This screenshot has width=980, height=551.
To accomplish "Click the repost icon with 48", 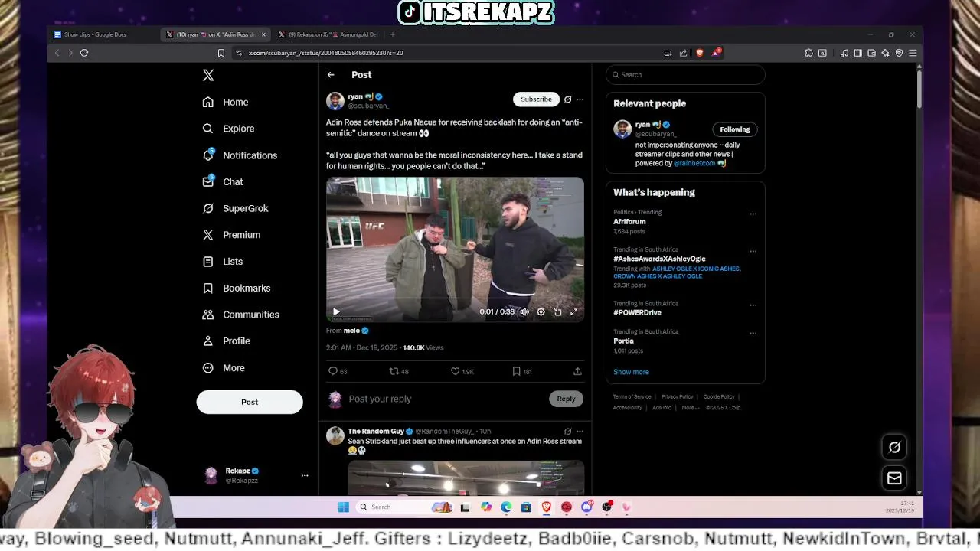I will click(x=399, y=371).
